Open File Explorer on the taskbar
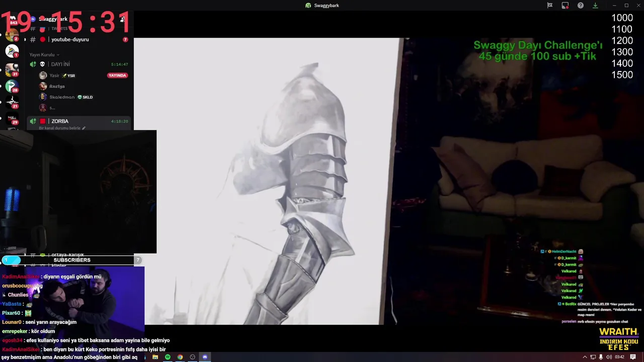Screen dimensions: 644x362 tap(155, 357)
